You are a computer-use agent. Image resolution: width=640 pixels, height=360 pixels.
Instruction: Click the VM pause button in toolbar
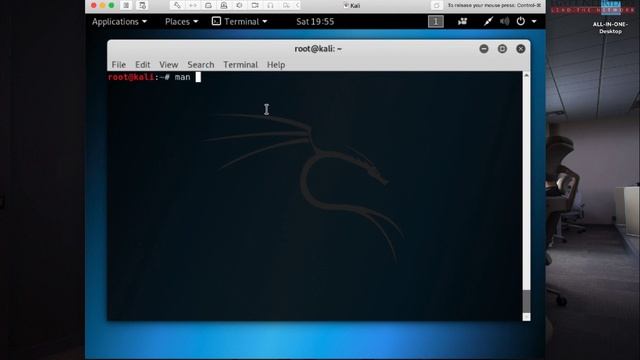click(126, 5)
